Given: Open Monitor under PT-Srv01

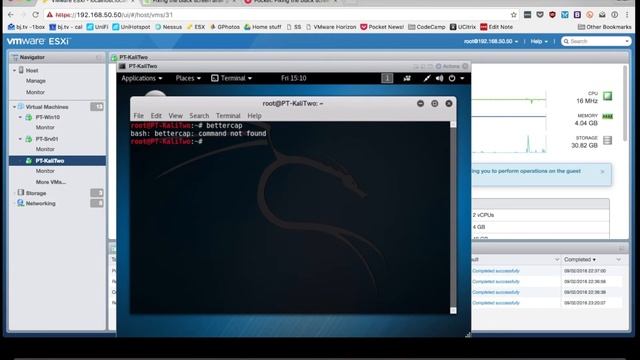Looking at the screenshot, I should 45,149.
